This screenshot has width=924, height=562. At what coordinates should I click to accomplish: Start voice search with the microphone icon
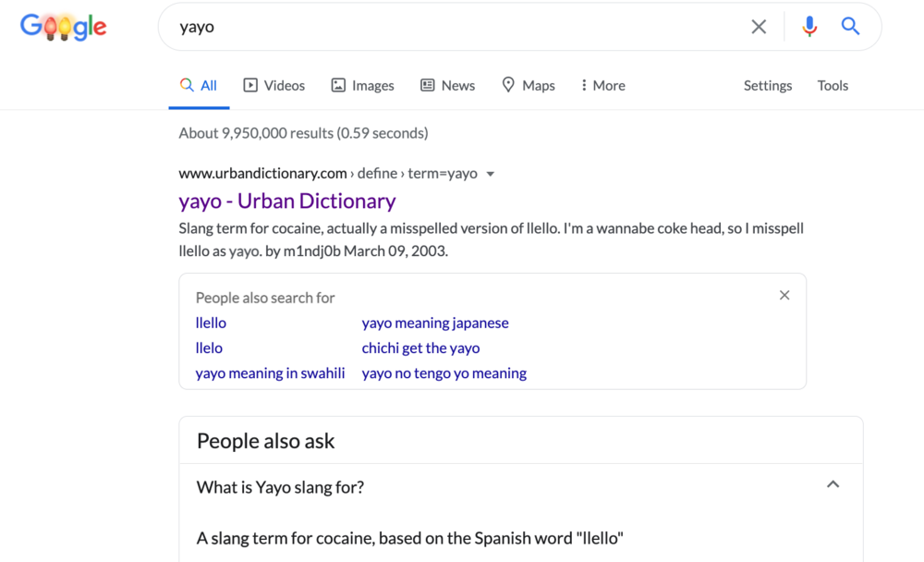tap(809, 27)
